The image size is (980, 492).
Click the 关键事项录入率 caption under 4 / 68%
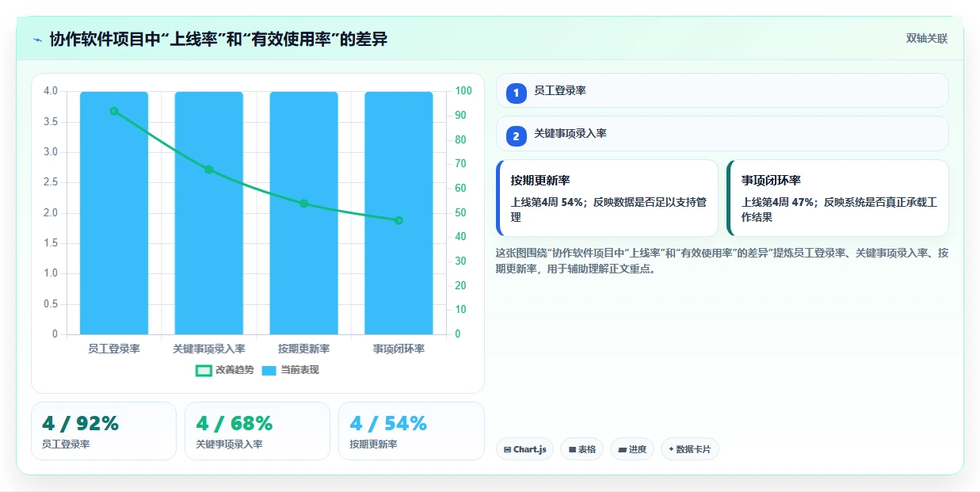click(229, 444)
